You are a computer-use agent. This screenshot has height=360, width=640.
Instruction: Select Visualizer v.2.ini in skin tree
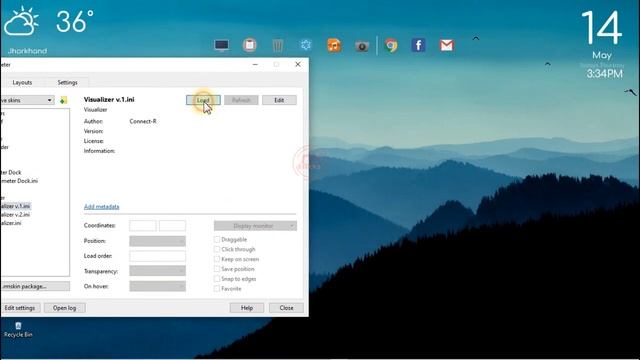[15, 215]
